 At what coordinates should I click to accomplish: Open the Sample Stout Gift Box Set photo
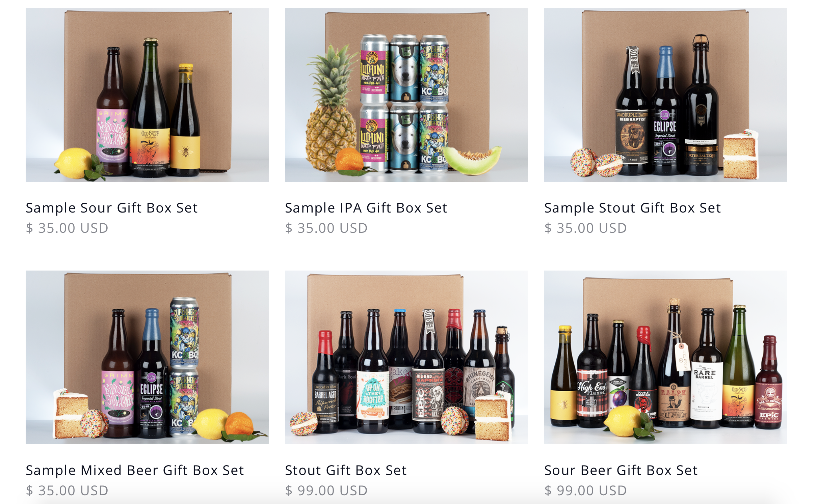coord(666,95)
